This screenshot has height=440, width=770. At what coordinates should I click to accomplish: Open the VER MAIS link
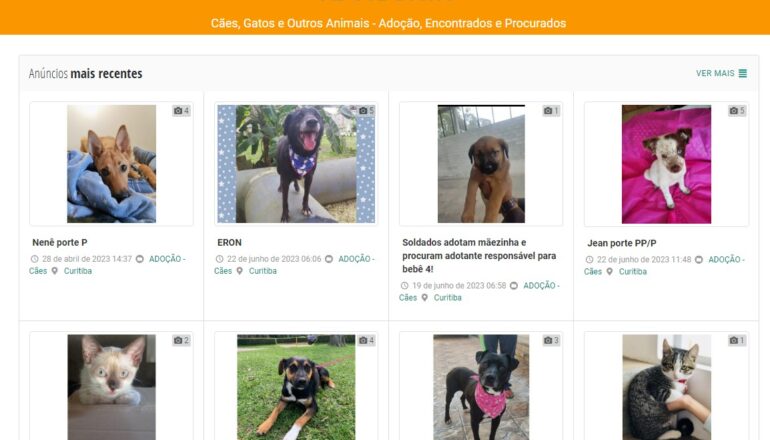click(x=721, y=73)
